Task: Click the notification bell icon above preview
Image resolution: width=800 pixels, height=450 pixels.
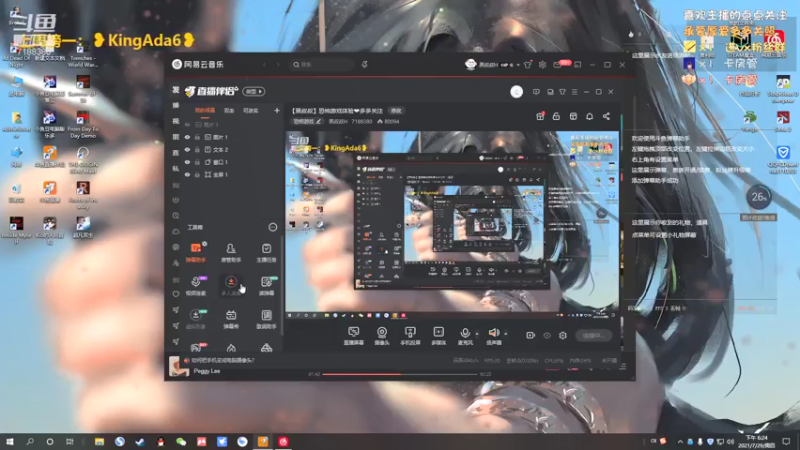Action: point(589,116)
